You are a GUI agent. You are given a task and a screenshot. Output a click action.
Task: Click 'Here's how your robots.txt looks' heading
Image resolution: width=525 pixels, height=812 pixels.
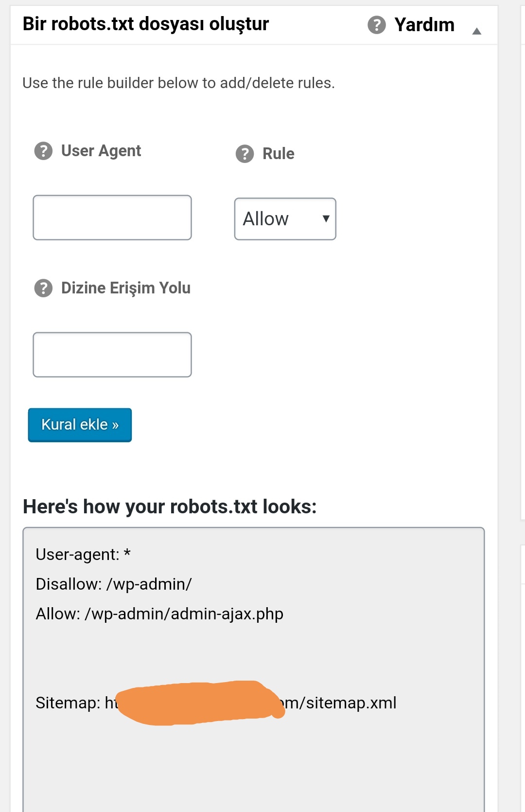pos(170,507)
